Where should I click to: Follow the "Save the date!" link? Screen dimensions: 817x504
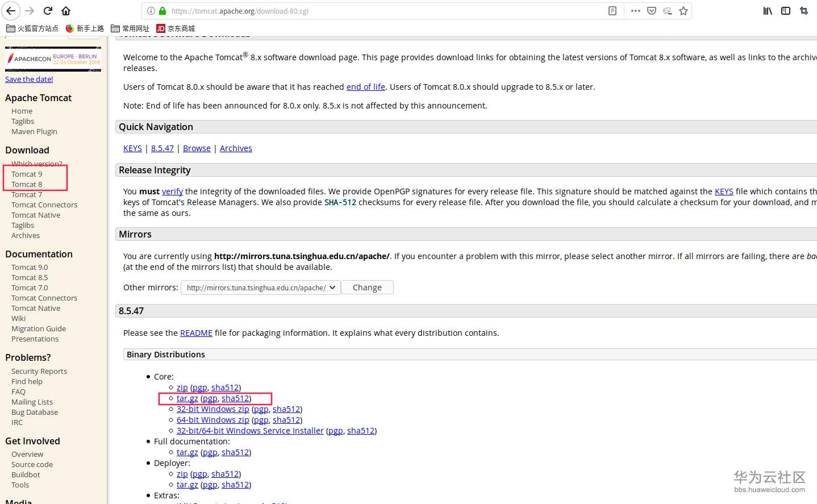pyautogui.click(x=29, y=80)
